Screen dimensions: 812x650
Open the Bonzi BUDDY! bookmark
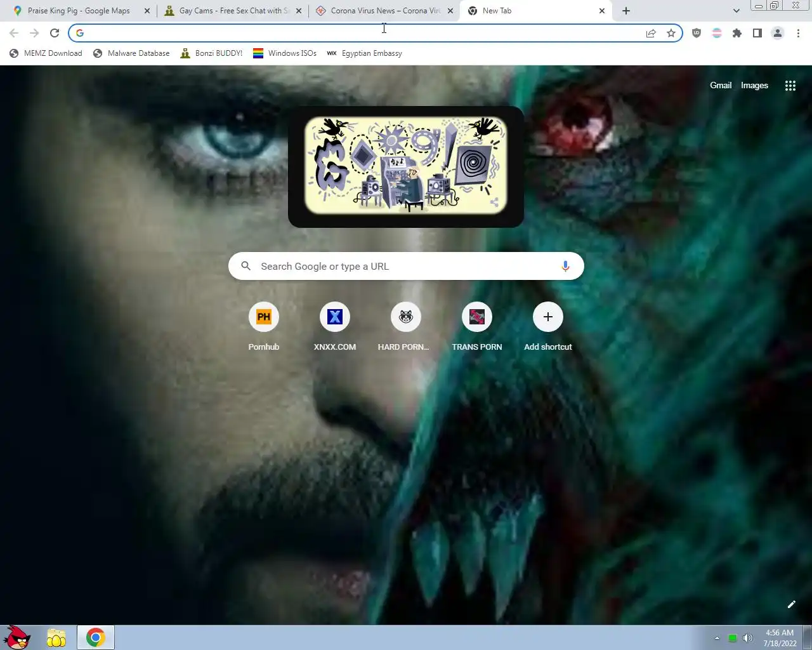point(211,53)
